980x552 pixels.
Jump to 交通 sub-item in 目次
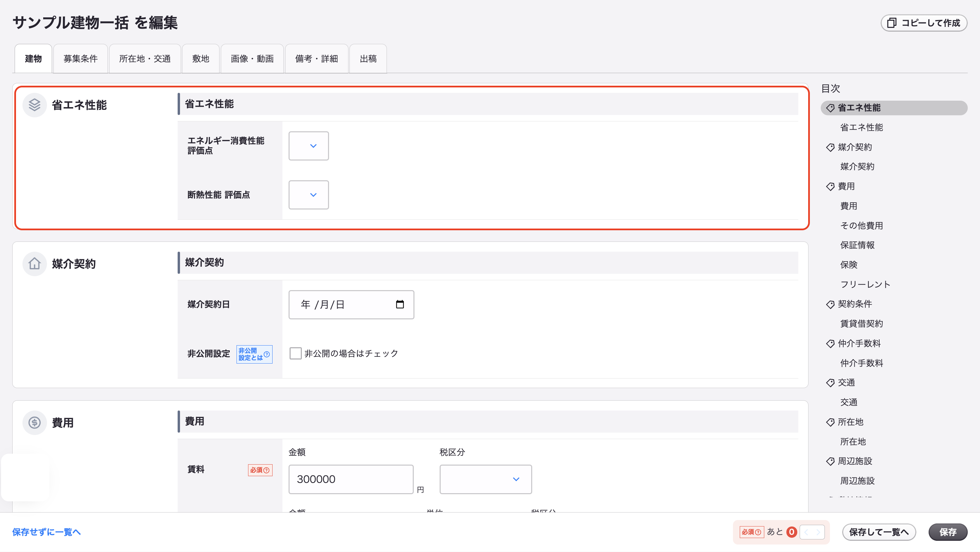(849, 402)
